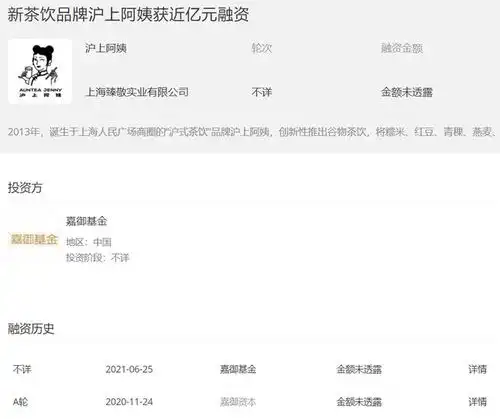Image resolution: width=500 pixels, height=419 pixels.
Task: Open 详情 for the 2020-11-24 A轮 round
Action: (477, 401)
